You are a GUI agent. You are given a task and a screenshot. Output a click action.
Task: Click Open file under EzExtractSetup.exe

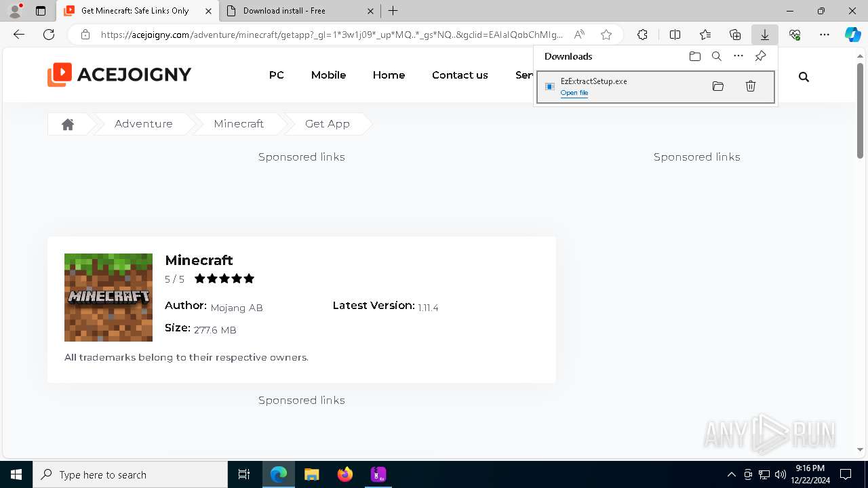574,93
